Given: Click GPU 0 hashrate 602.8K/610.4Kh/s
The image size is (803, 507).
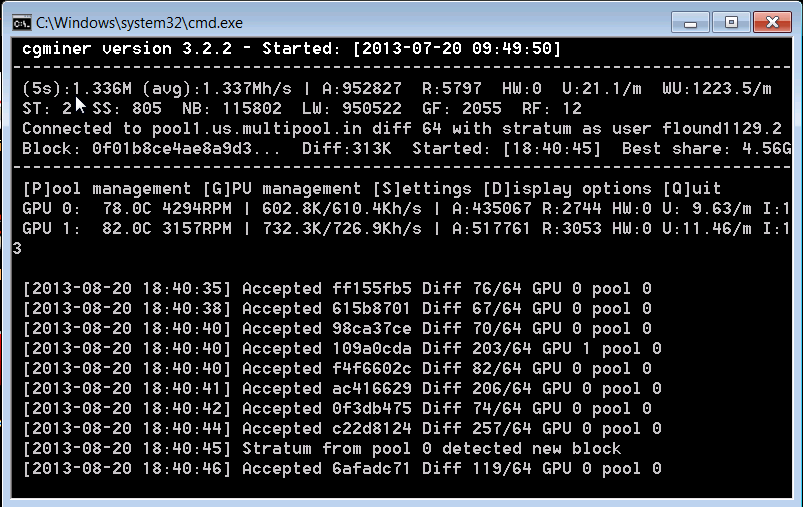Looking at the screenshot, I should [x=342, y=208].
